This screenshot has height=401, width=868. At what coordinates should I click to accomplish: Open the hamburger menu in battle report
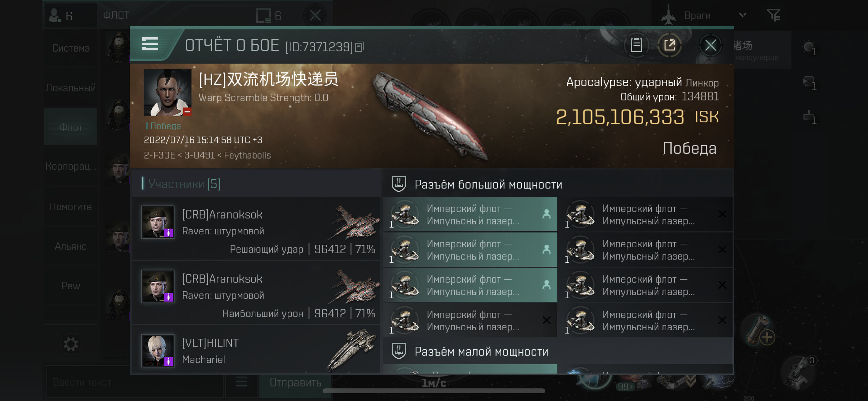150,45
